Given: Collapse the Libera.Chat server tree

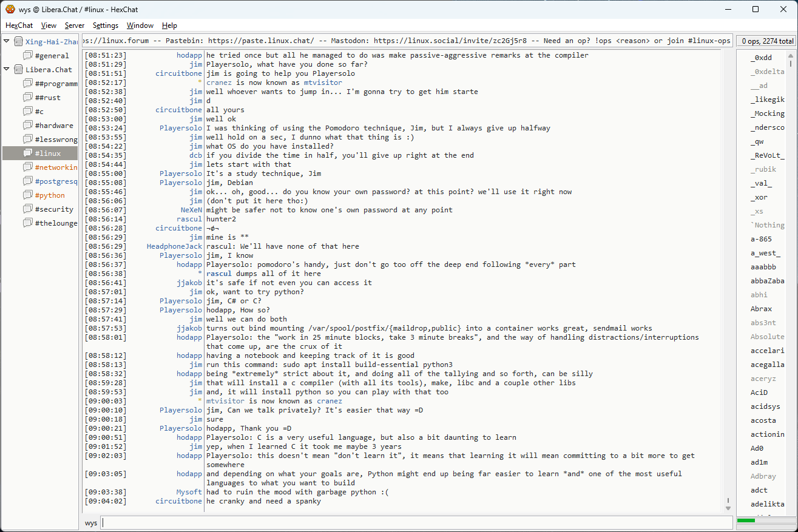Looking at the screenshot, I should tap(7, 70).
